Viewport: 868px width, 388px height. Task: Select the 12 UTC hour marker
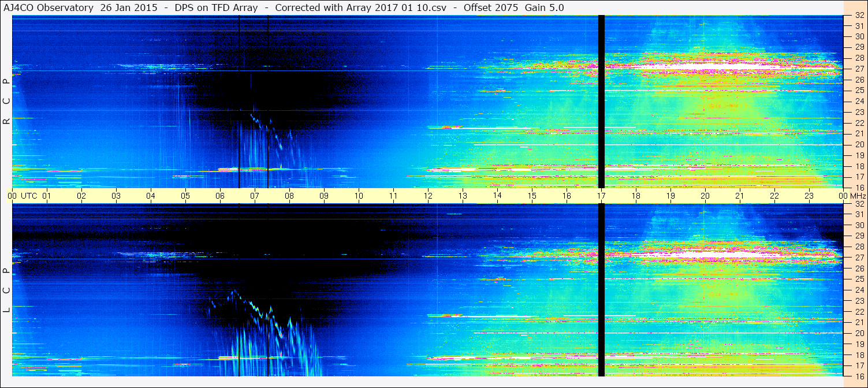pos(428,196)
